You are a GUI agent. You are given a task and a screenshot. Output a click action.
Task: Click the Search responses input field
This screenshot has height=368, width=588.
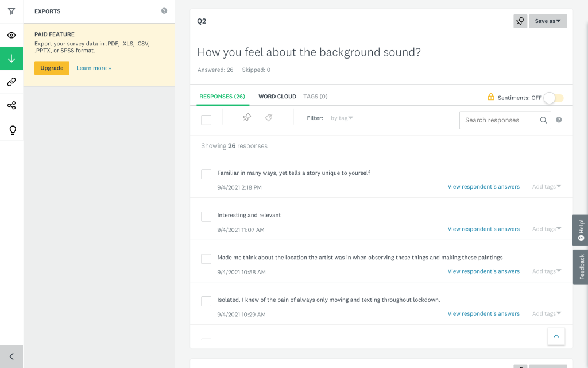click(x=500, y=120)
